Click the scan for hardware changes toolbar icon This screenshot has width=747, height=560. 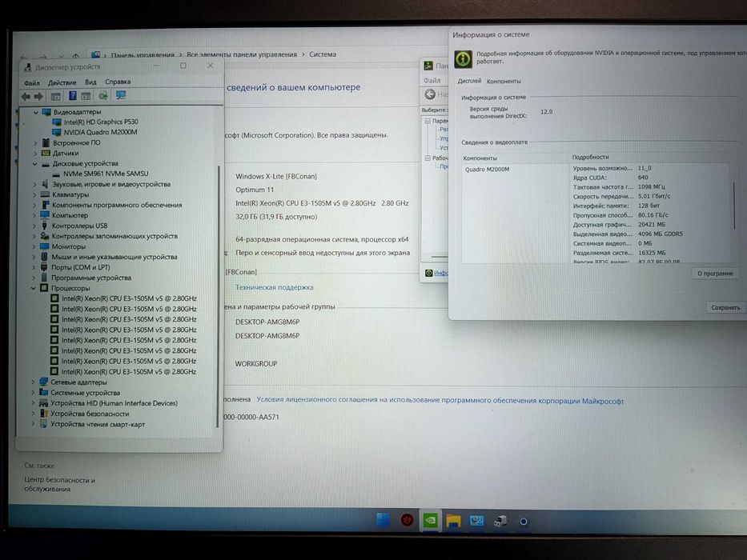pos(103,96)
